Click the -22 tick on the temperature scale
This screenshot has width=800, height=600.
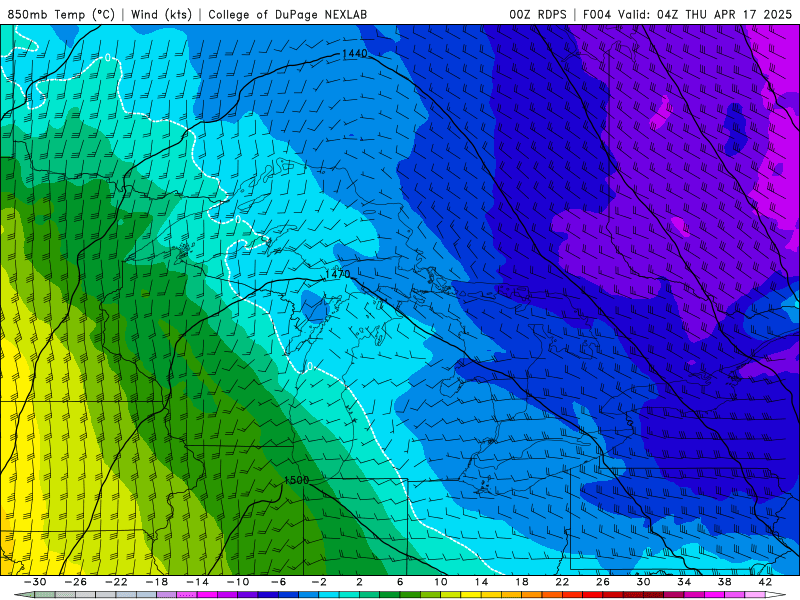[116, 582]
